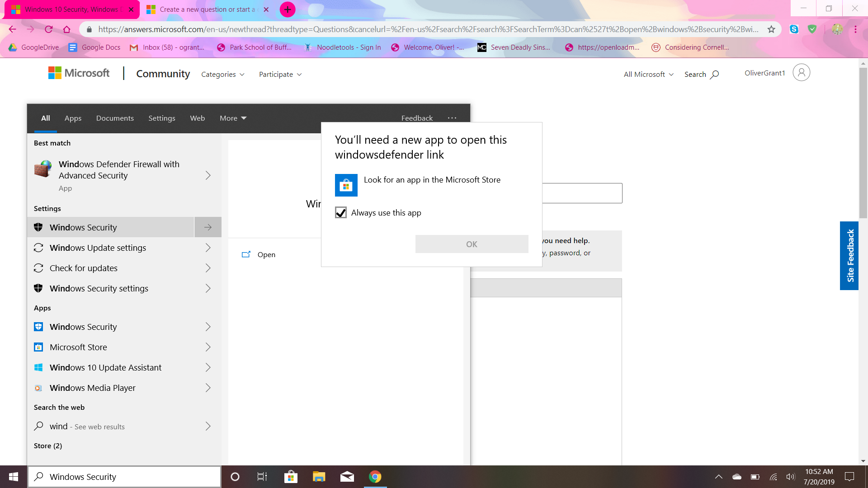Expand the Participate dropdown
This screenshot has height=488, width=868.
(280, 75)
